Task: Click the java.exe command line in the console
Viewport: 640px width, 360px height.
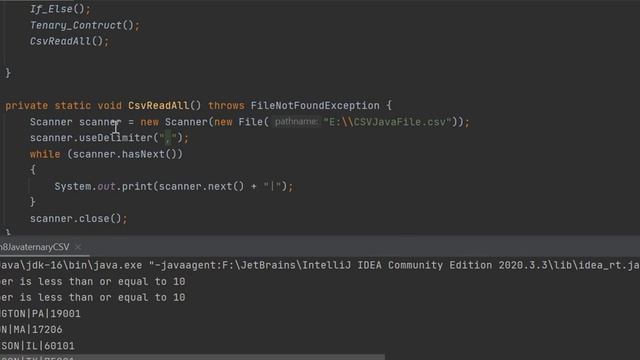Action: tap(320, 265)
